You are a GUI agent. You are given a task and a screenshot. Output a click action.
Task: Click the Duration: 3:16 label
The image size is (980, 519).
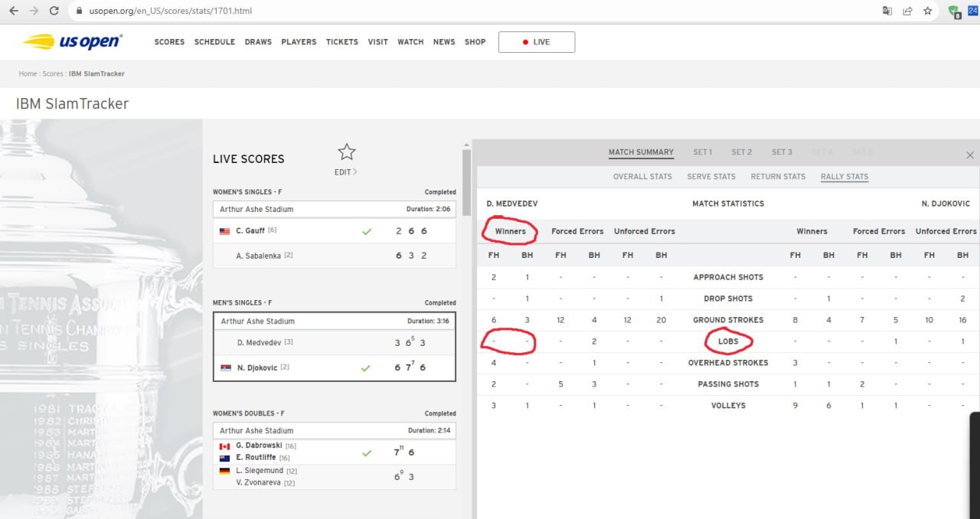[427, 322]
